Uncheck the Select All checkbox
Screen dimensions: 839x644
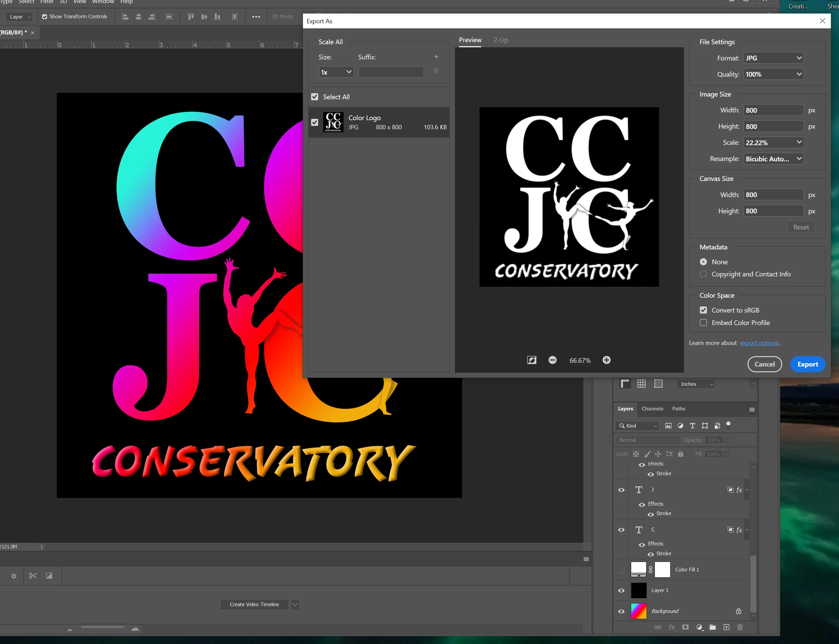pos(314,97)
